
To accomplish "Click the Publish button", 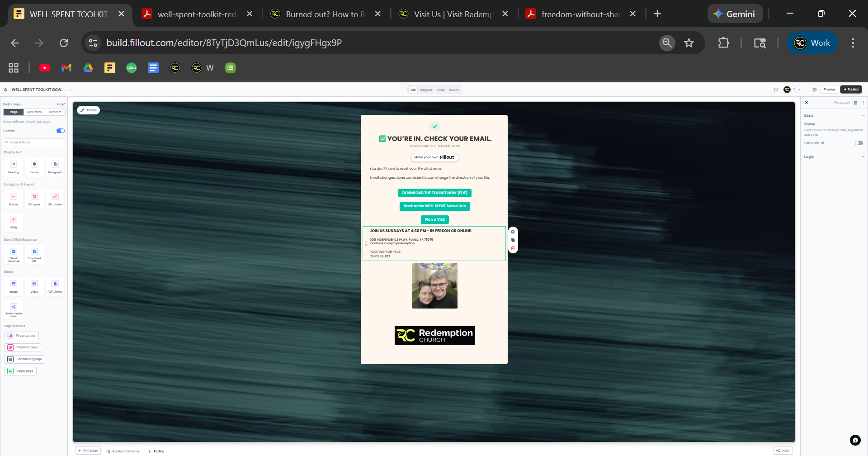I will [x=851, y=90].
